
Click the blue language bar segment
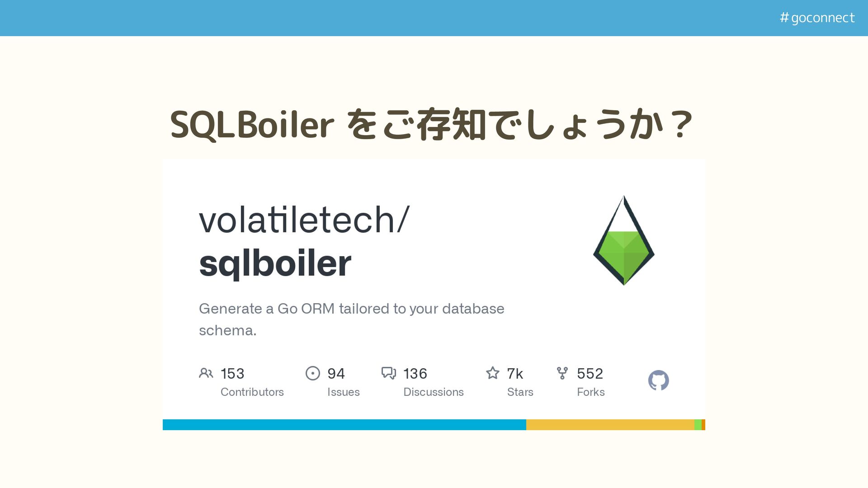344,425
